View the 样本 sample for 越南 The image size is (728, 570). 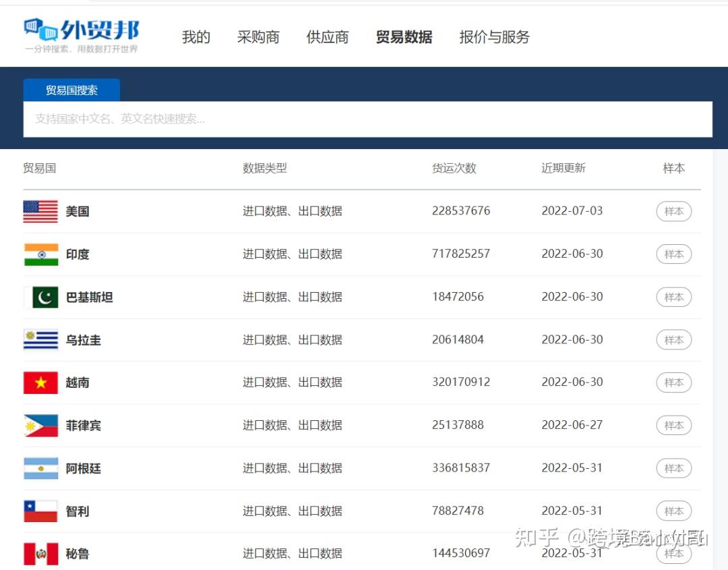click(673, 382)
